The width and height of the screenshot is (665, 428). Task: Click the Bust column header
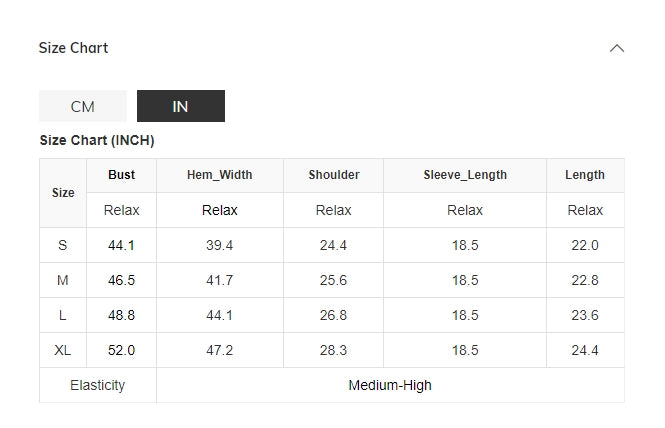coord(121,175)
